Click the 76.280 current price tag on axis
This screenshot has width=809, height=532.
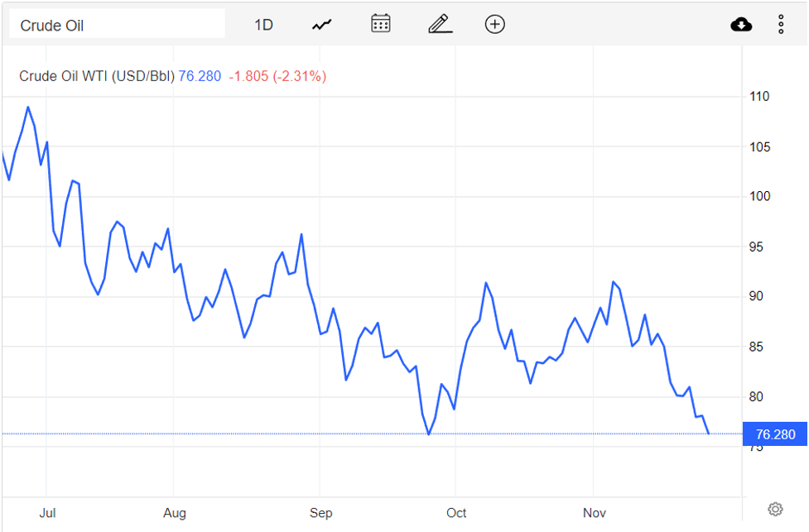pyautogui.click(x=774, y=434)
